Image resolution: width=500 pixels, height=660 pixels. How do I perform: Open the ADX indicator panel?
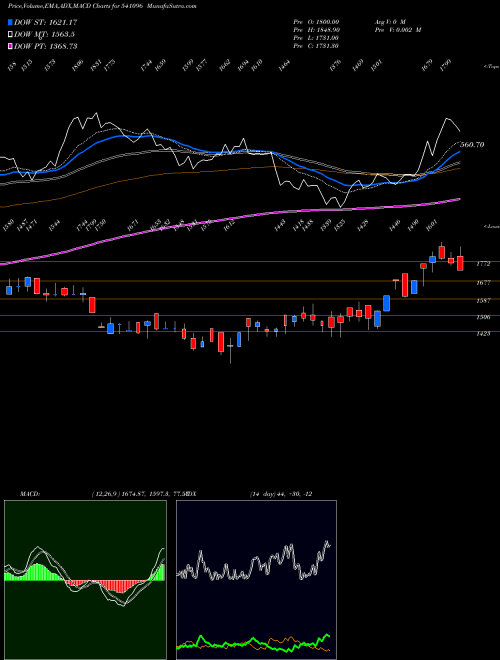[x=256, y=580]
